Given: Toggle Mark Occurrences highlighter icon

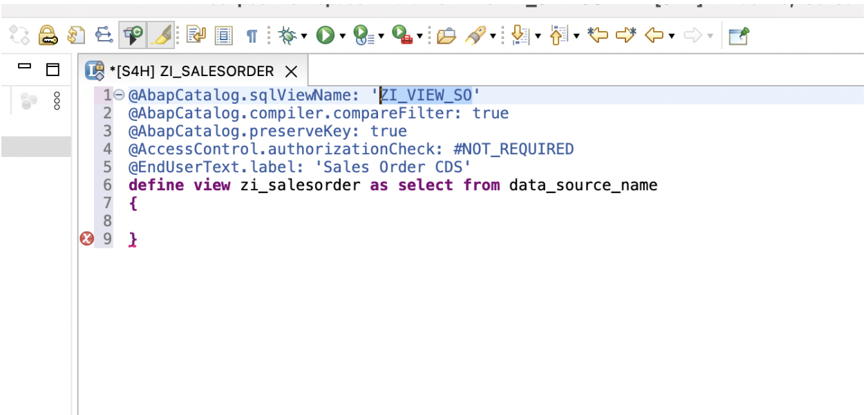Looking at the screenshot, I should coord(160,35).
